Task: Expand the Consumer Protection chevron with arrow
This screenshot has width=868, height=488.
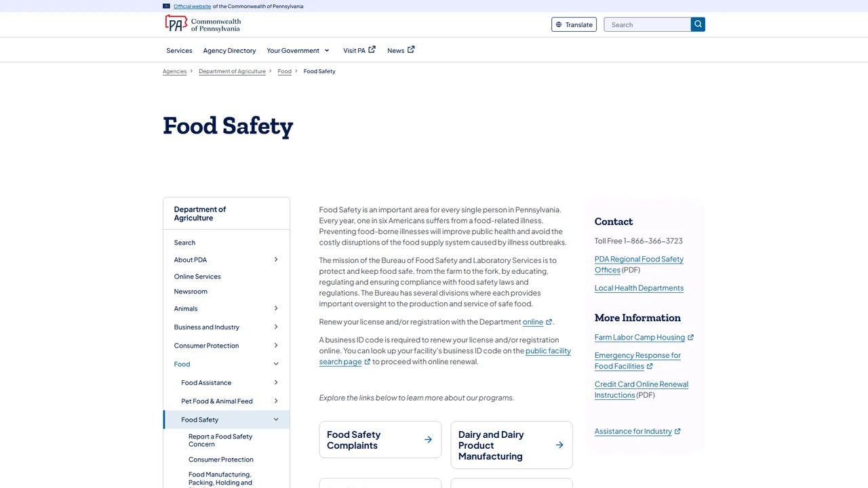Action: [x=276, y=346]
